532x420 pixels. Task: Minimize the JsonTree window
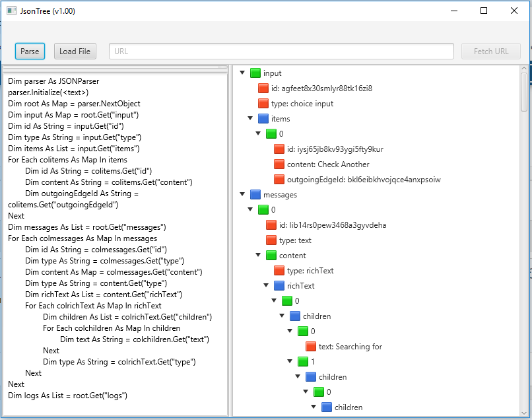point(454,11)
